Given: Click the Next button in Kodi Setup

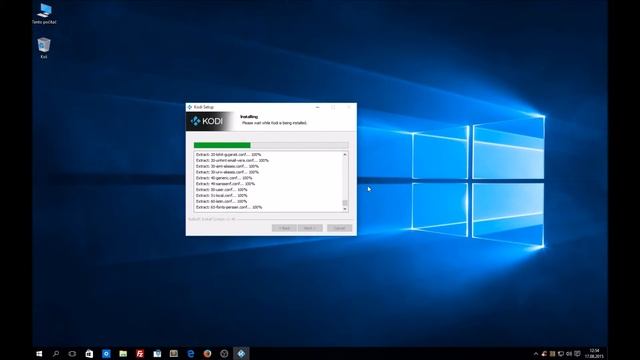Looking at the screenshot, I should point(310,228).
